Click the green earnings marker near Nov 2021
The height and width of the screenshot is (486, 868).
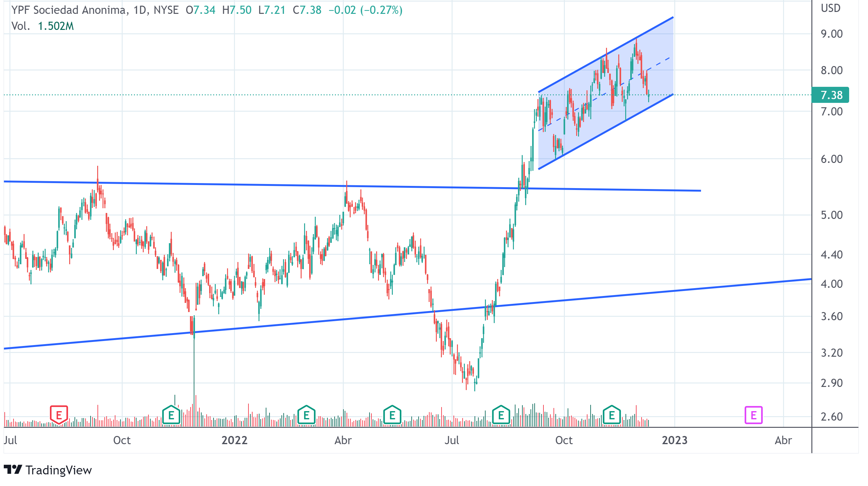(x=171, y=415)
